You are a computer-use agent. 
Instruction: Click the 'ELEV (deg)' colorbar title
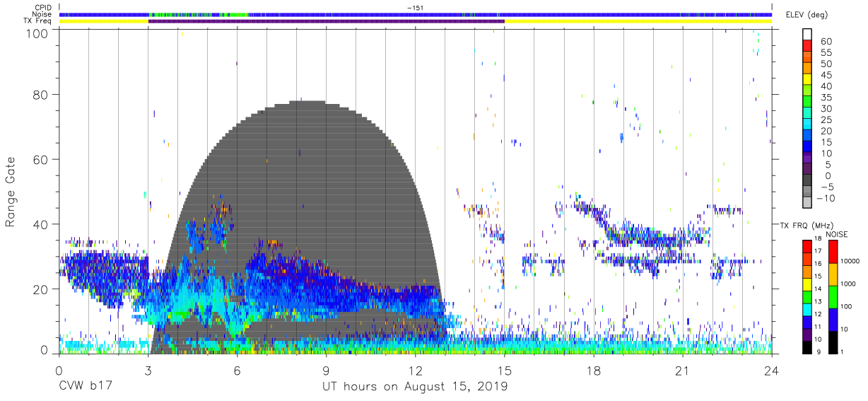click(x=807, y=15)
